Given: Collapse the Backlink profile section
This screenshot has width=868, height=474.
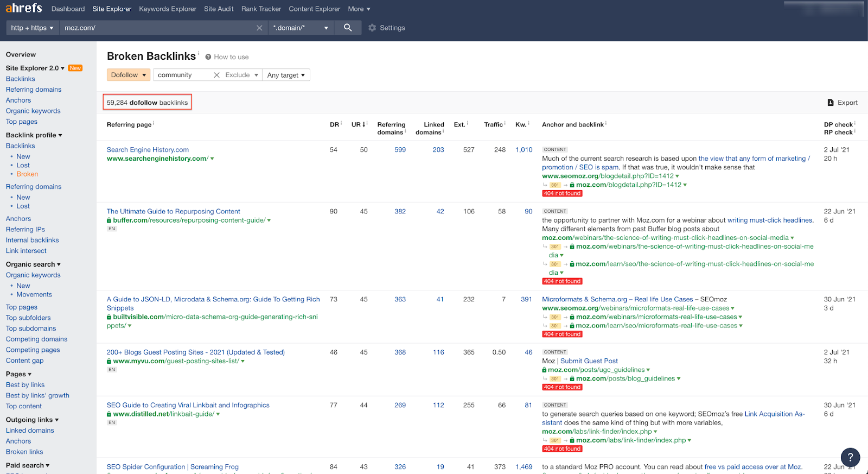Looking at the screenshot, I should pyautogui.click(x=34, y=135).
